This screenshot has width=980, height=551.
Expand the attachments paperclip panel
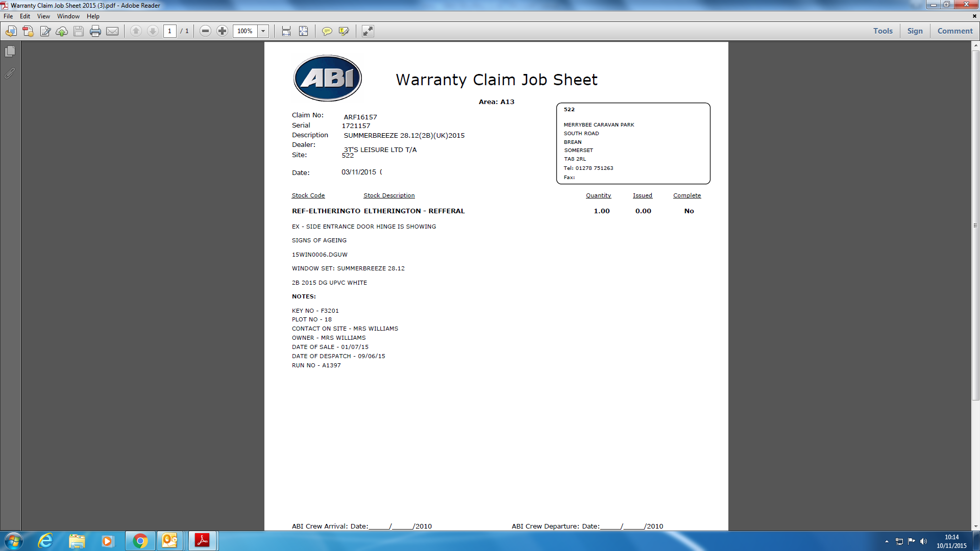pyautogui.click(x=10, y=73)
